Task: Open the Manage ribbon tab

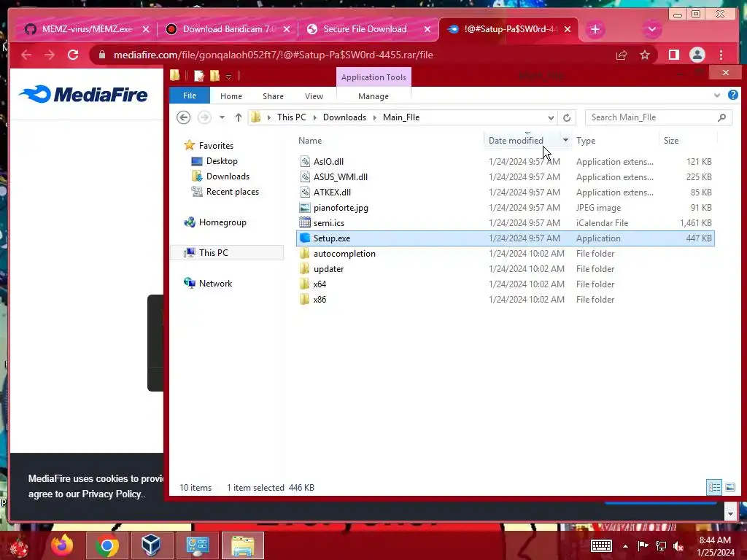Action: [x=373, y=96]
